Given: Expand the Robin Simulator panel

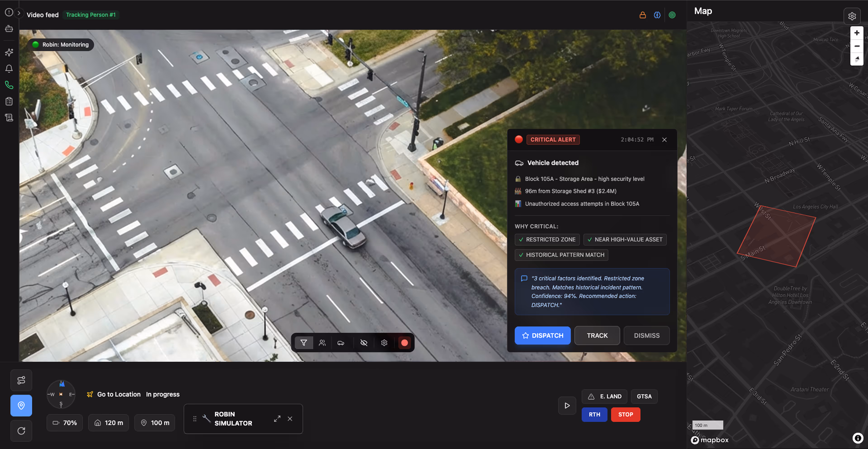Looking at the screenshot, I should coord(277,419).
